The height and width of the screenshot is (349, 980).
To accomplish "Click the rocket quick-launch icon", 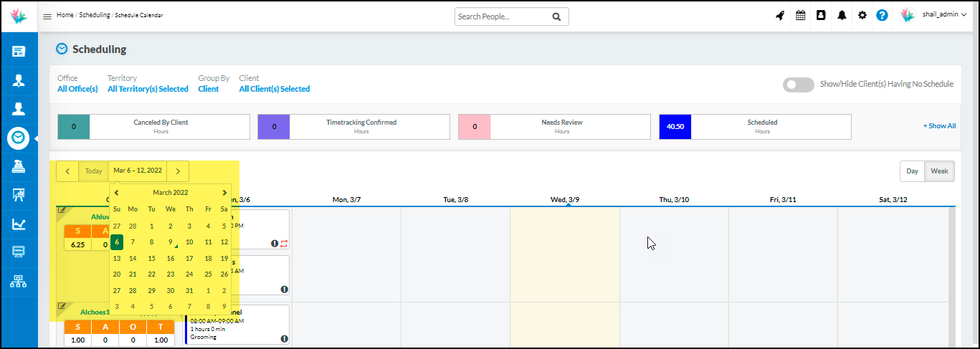I will pos(780,16).
